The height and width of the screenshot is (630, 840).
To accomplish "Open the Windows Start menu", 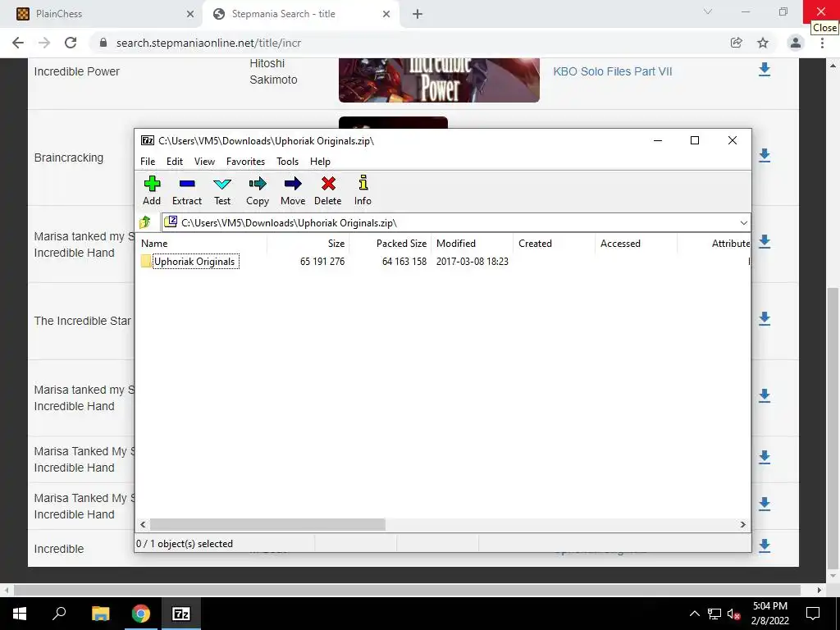I will tap(20, 614).
